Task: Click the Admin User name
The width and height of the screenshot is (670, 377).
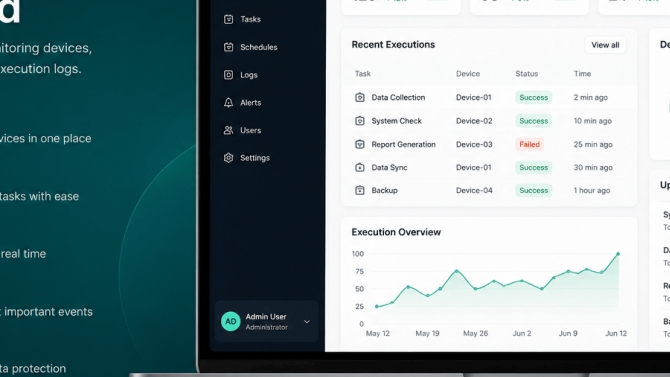Action: tap(266, 317)
